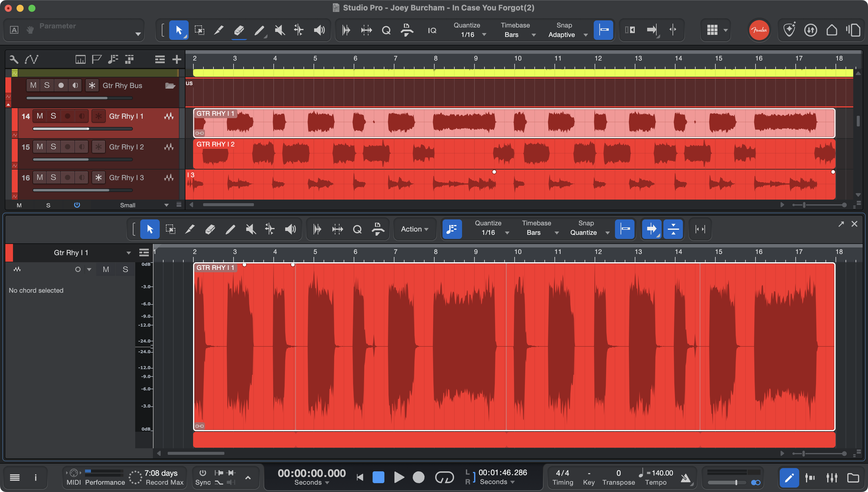Mute Gtr Rhy I 1 in the editor panel
Viewport: 868px width, 492px height.
(x=106, y=269)
